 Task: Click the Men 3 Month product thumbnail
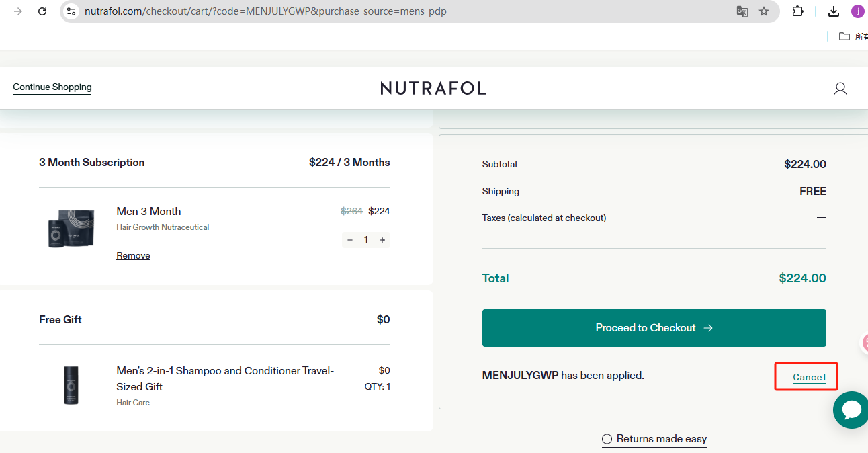pos(71,229)
